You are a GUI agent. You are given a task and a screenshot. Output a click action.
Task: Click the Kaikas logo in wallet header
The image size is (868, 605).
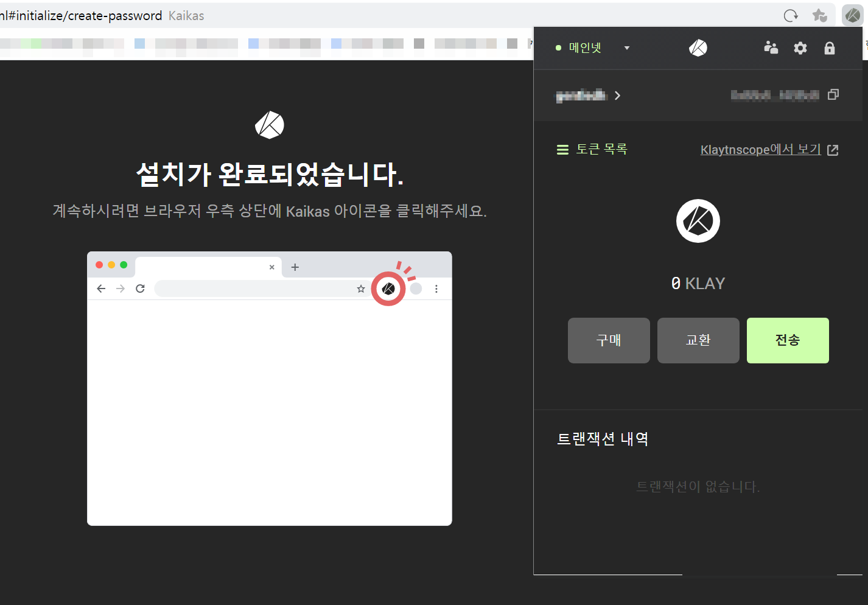pos(698,47)
